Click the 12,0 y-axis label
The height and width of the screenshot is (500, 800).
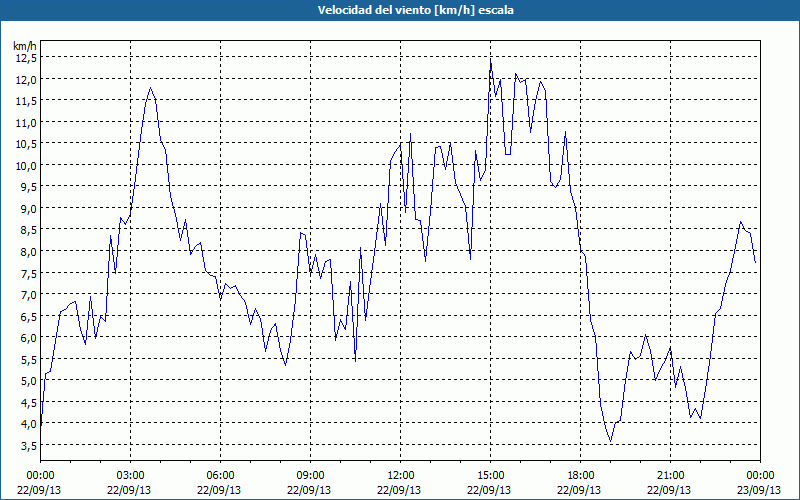coord(27,80)
